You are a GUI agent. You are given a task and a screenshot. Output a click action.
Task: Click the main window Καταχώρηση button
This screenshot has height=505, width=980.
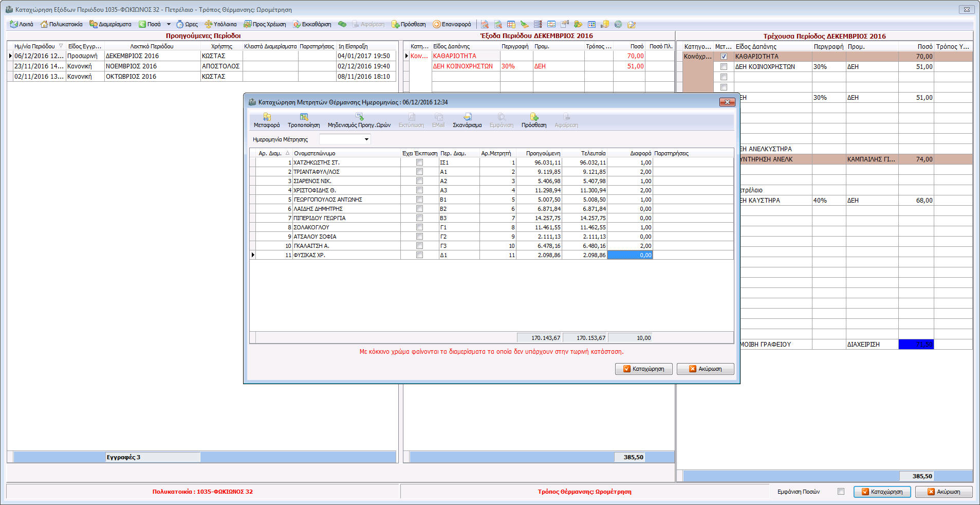point(882,492)
